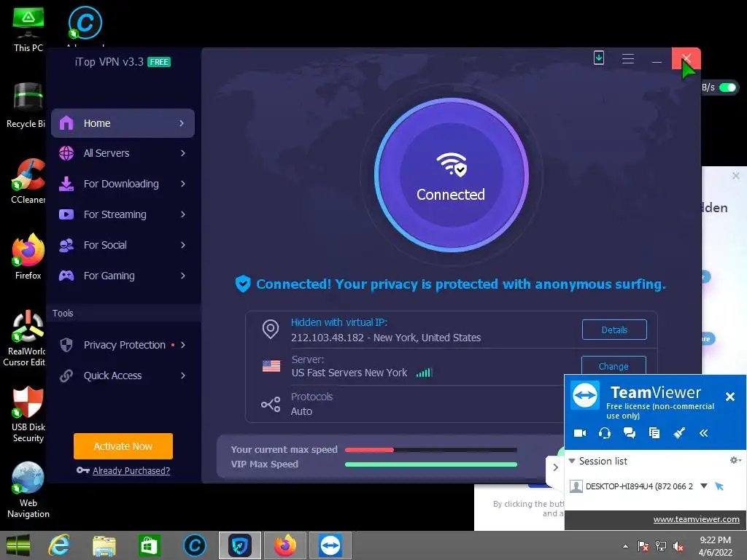
Task: Expand the Quick Access chevron
Action: [183, 376]
